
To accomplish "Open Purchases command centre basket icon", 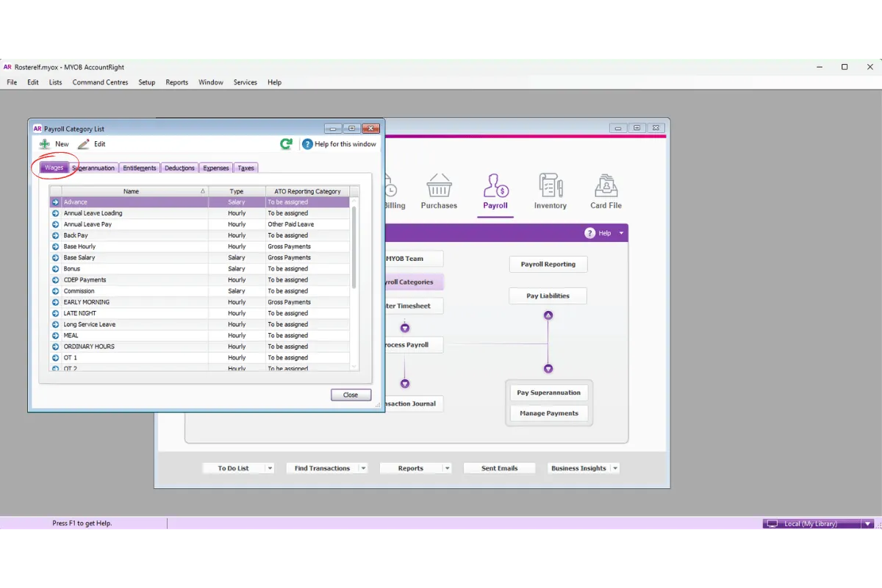I will (439, 185).
